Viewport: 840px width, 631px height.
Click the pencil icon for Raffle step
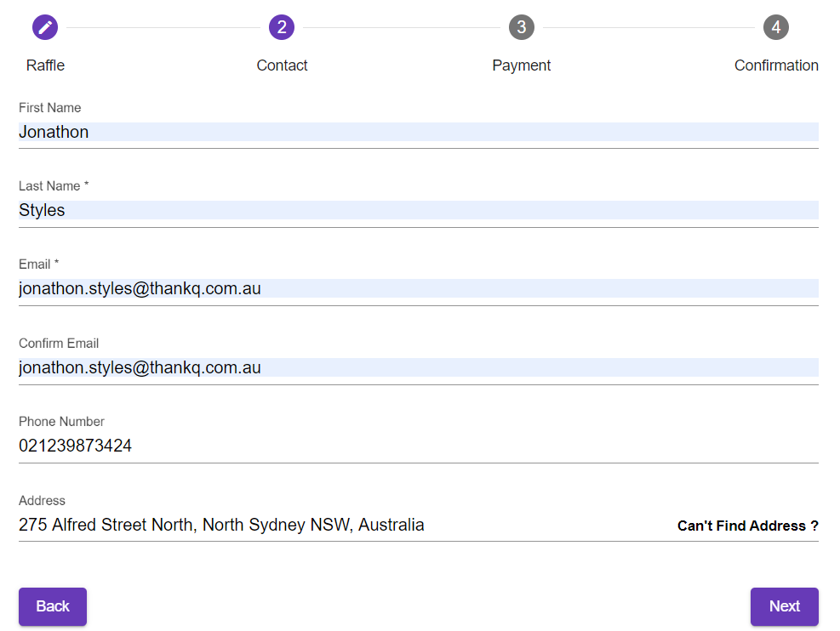point(45,27)
